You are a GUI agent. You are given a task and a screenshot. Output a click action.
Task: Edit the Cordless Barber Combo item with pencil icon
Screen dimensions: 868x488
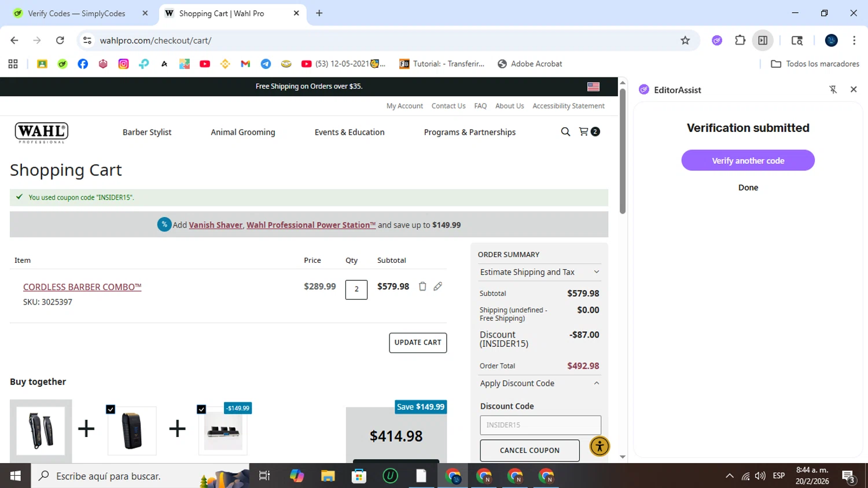[438, 287]
